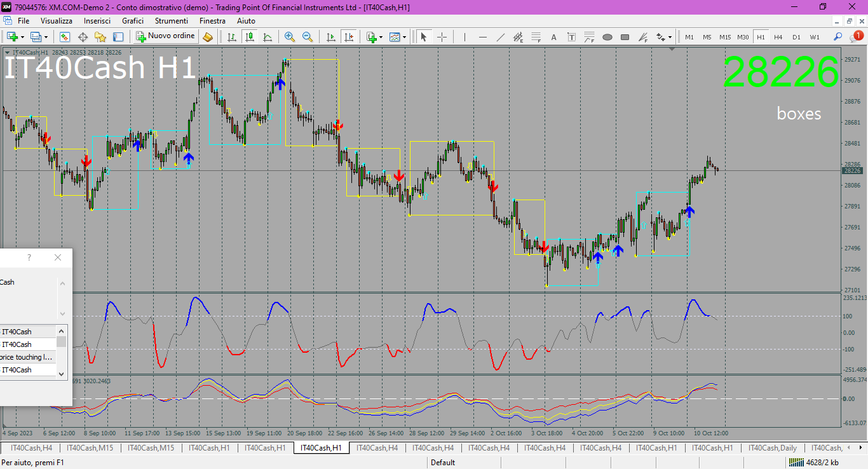The image size is (868, 469).
Task: Switch timeframe to W1
Action: [815, 37]
